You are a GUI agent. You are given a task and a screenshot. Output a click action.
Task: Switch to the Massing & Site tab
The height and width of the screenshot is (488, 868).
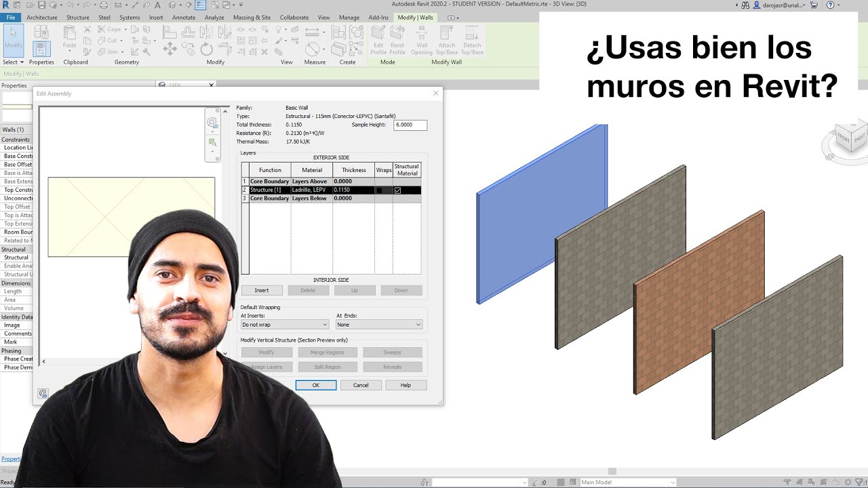click(x=252, y=17)
